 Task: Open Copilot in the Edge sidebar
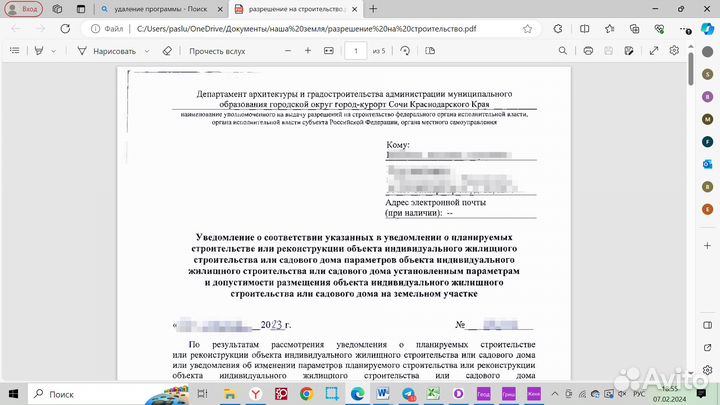pos(707,29)
